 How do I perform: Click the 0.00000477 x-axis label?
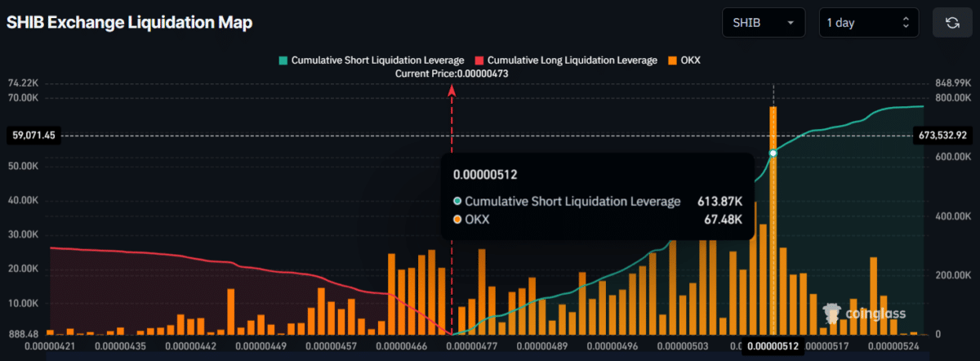(x=470, y=346)
